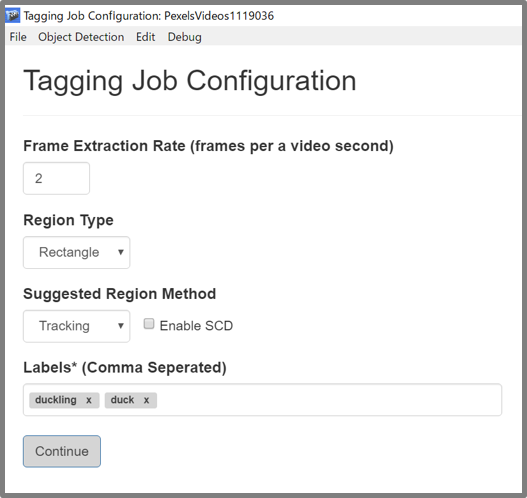This screenshot has height=498, width=527.
Task: Click inside the Labels input box
Action: [x=329, y=400]
